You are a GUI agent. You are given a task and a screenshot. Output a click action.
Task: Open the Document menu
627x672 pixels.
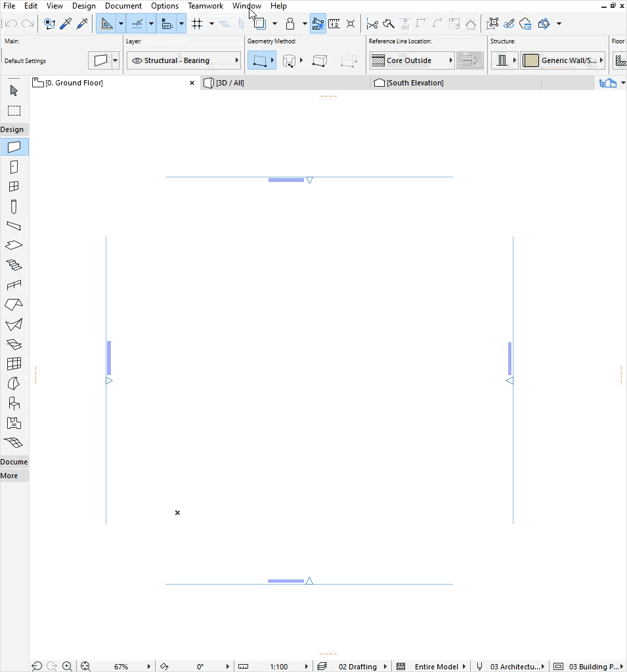click(123, 6)
